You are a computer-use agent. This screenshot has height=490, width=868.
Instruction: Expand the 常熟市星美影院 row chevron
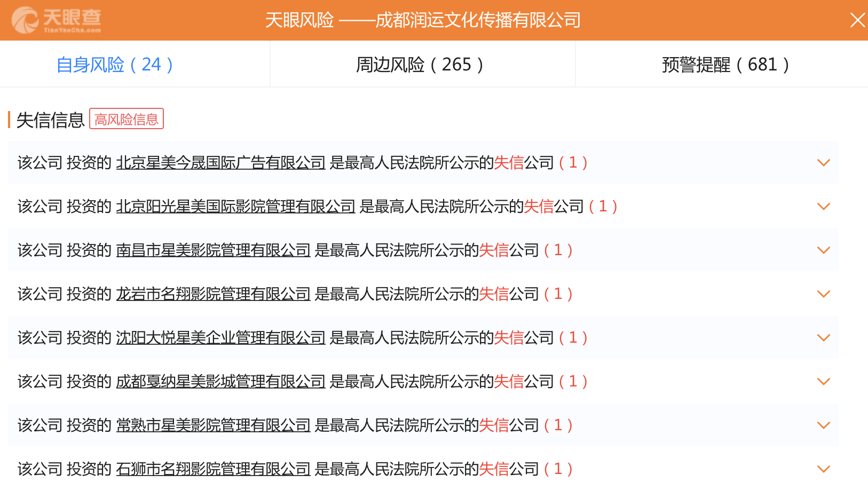[824, 425]
